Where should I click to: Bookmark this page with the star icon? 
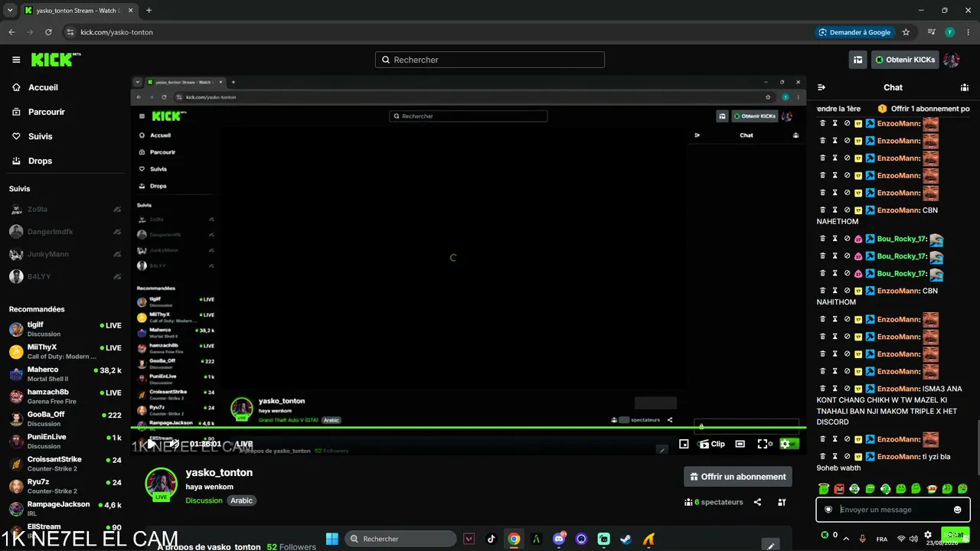click(906, 32)
